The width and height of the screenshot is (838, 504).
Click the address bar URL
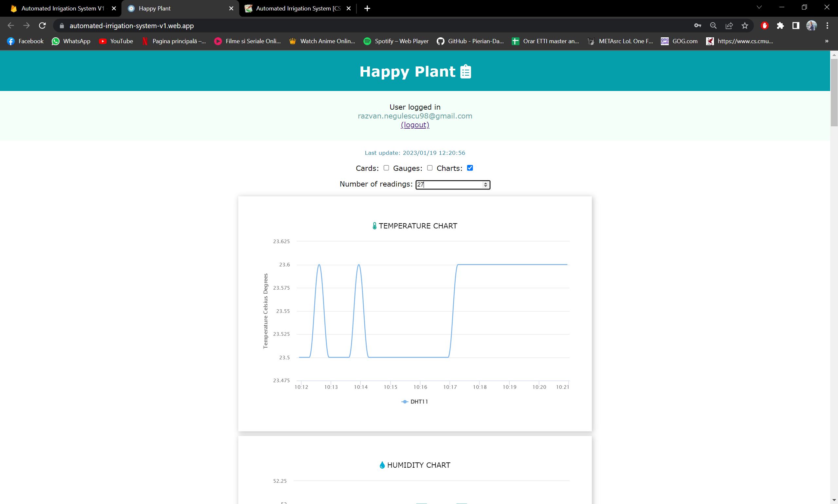click(132, 26)
